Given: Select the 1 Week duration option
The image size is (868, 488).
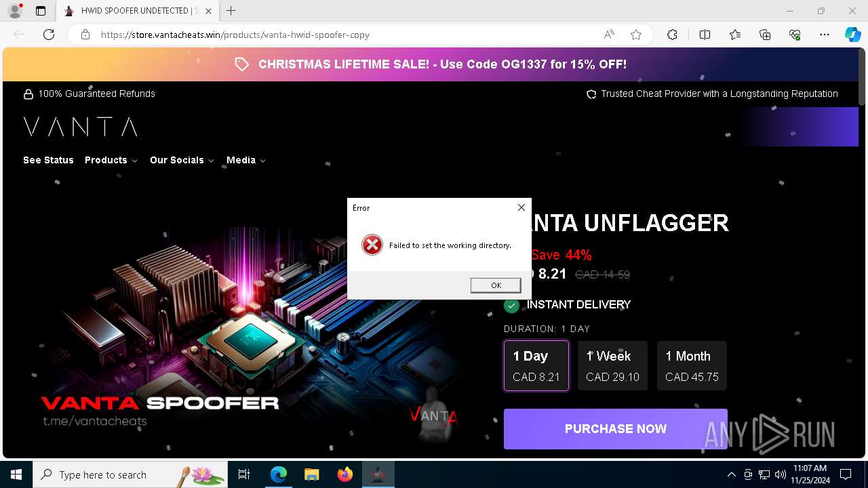Looking at the screenshot, I should [x=612, y=366].
